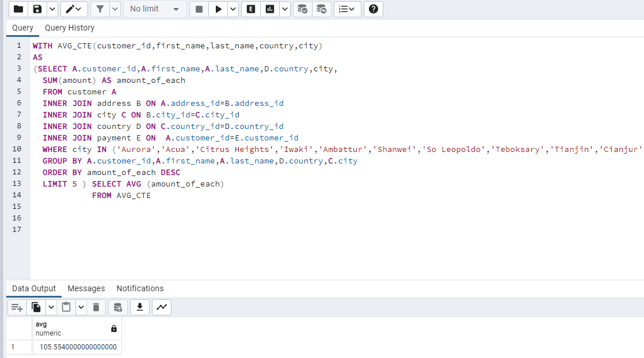
Task: Expand the Macros list dropdown
Action: click(x=348, y=9)
